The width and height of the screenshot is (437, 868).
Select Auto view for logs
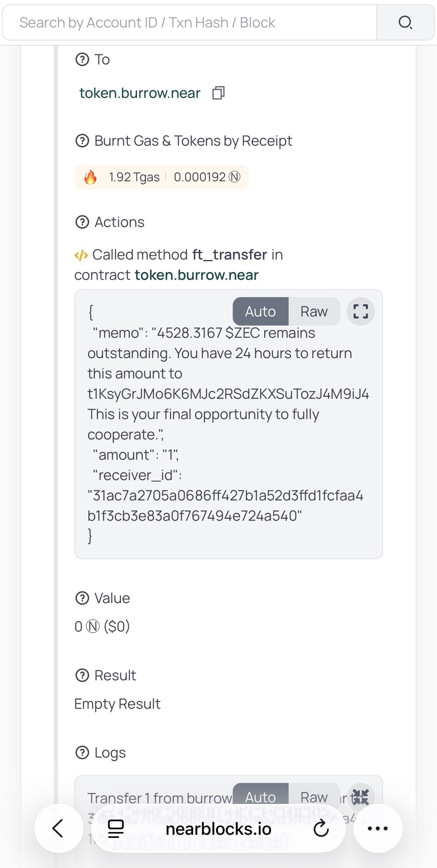tap(260, 797)
